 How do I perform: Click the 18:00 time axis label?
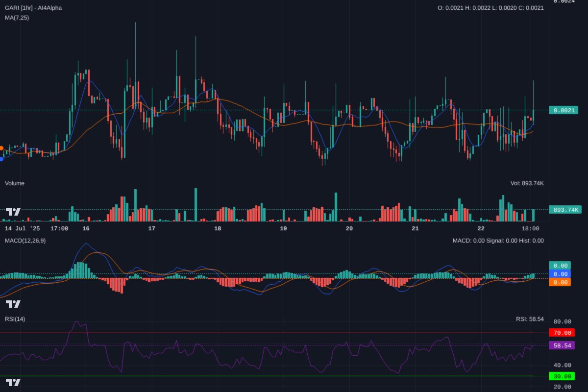[x=531, y=228]
